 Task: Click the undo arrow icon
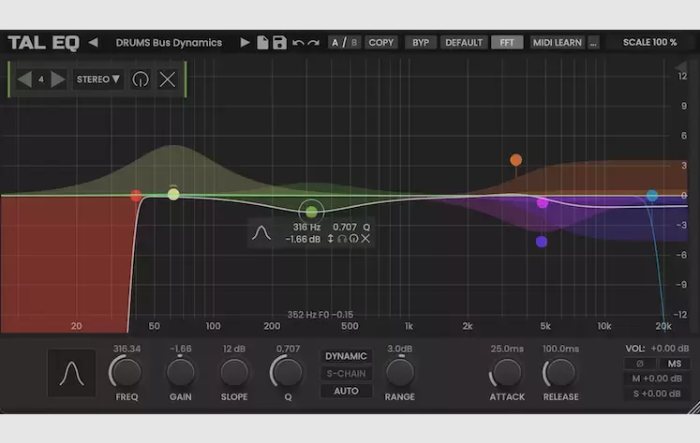[298, 42]
